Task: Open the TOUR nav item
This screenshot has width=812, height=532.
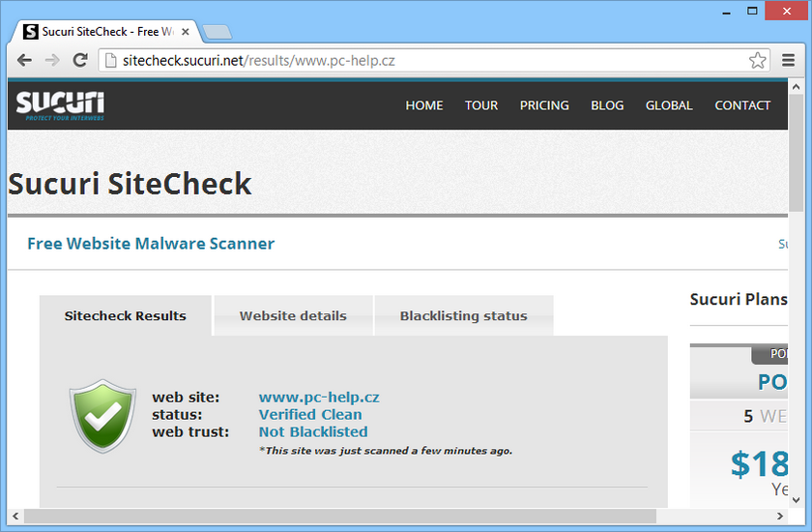Action: pos(481,105)
